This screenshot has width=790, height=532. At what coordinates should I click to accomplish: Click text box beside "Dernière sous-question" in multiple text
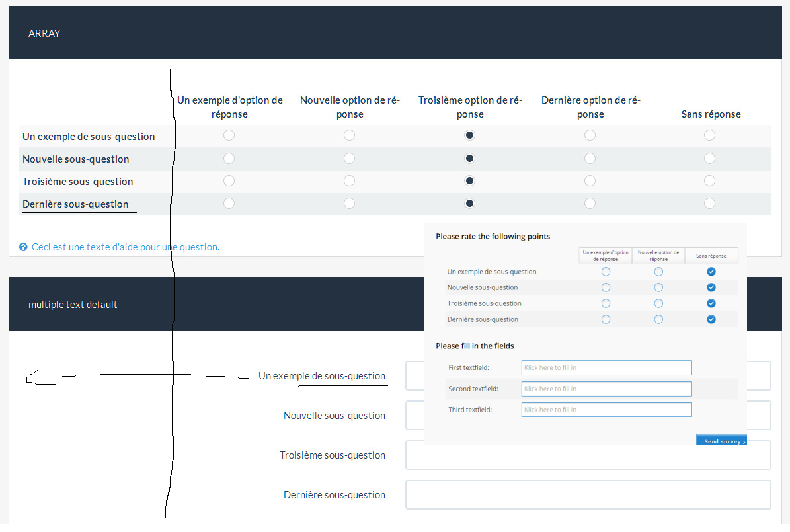pyautogui.click(x=588, y=495)
